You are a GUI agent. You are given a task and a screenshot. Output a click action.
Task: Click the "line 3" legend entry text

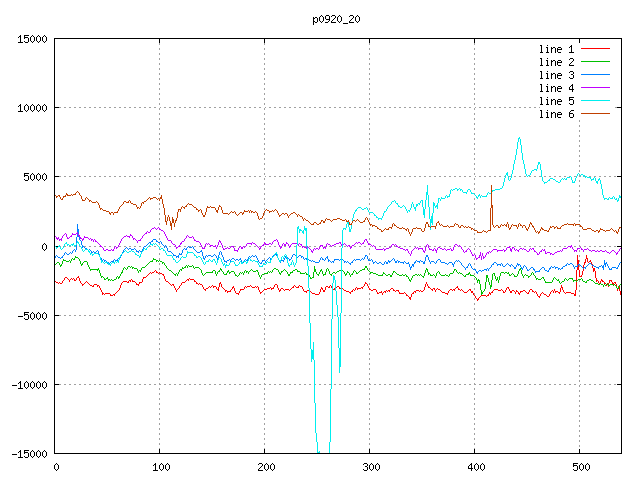[x=557, y=75]
